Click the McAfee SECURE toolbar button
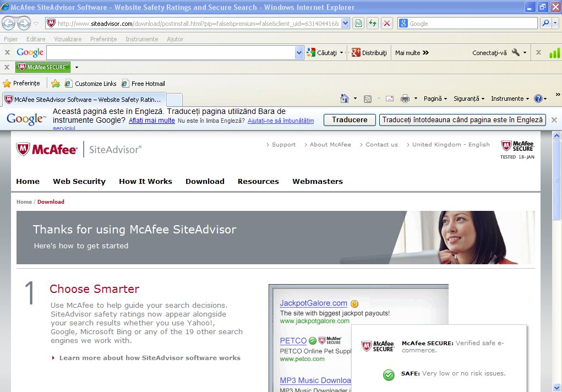 [x=43, y=67]
